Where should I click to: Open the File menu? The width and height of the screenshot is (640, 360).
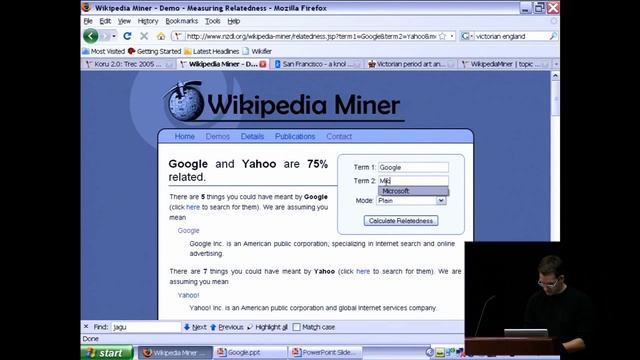pyautogui.click(x=88, y=21)
